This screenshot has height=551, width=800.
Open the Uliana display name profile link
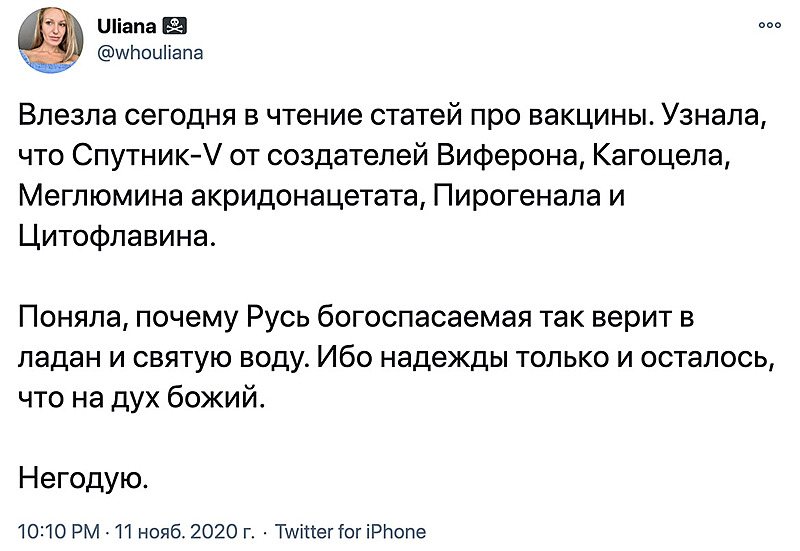pyautogui.click(x=127, y=26)
